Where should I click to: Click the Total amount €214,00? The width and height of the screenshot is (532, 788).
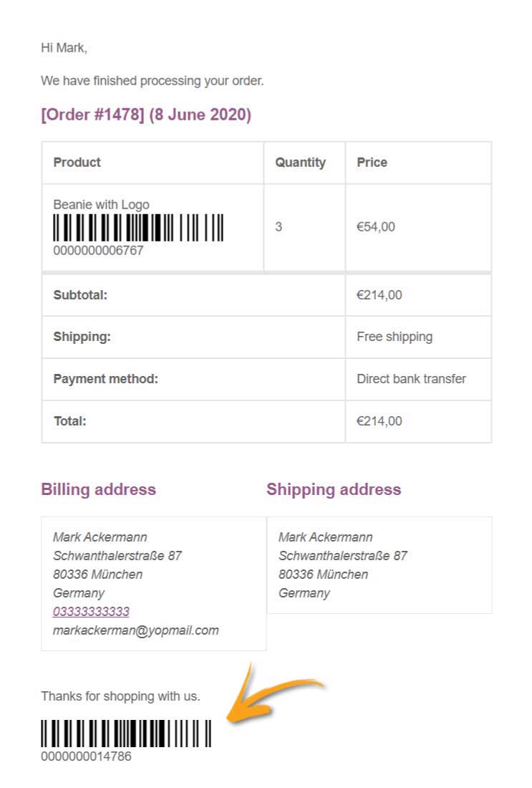point(379,421)
